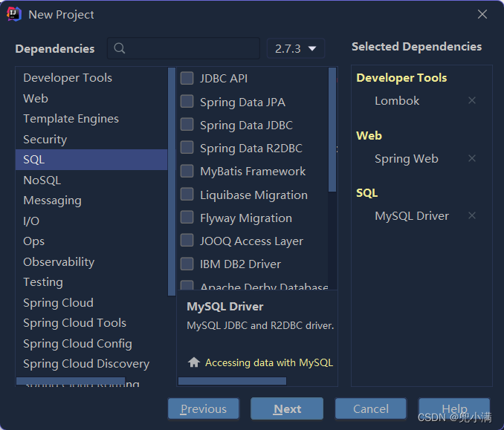Select the Web category
The image size is (504, 430).
[x=91, y=98]
